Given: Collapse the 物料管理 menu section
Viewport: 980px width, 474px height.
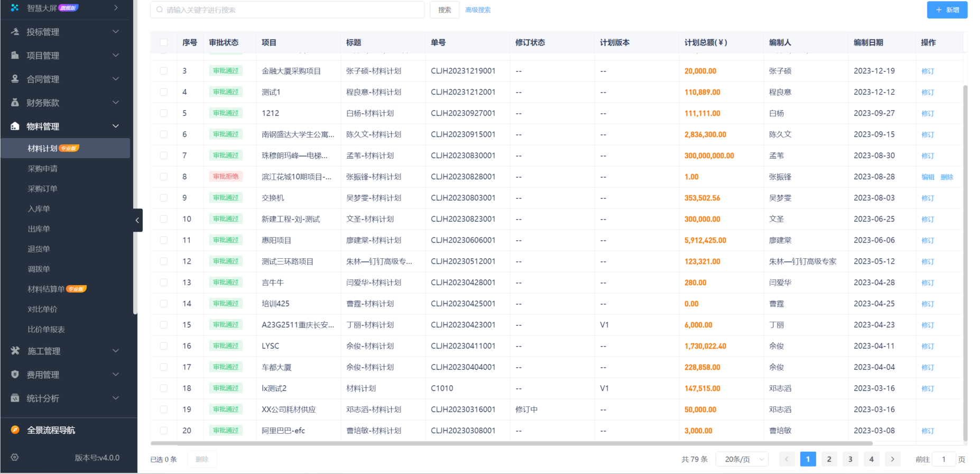Looking at the screenshot, I should click(116, 126).
